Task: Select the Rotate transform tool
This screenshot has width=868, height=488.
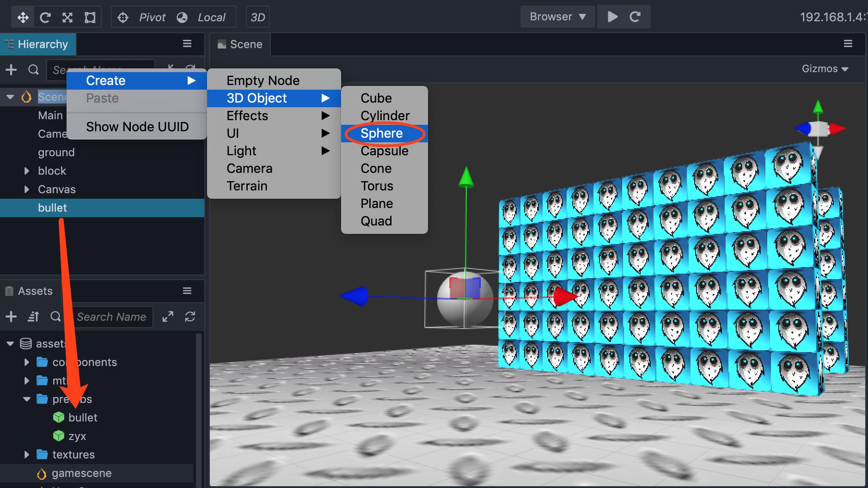Action: [45, 17]
